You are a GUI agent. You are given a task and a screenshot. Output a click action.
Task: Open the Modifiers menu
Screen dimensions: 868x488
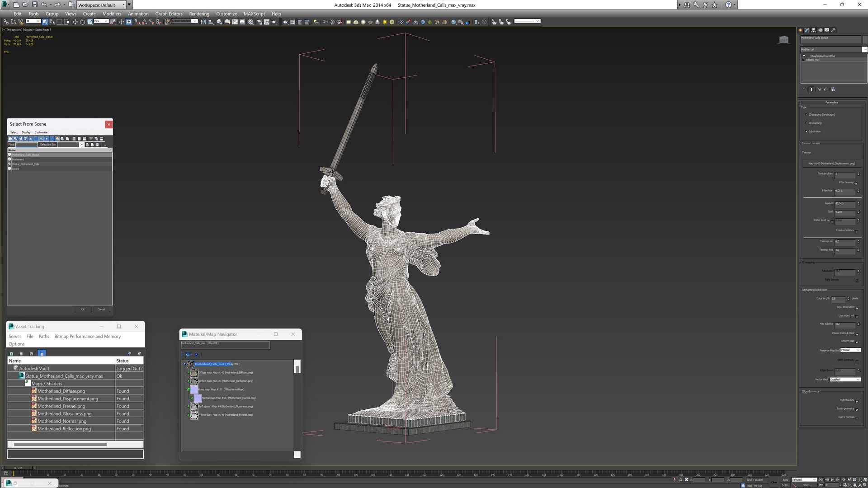click(112, 14)
